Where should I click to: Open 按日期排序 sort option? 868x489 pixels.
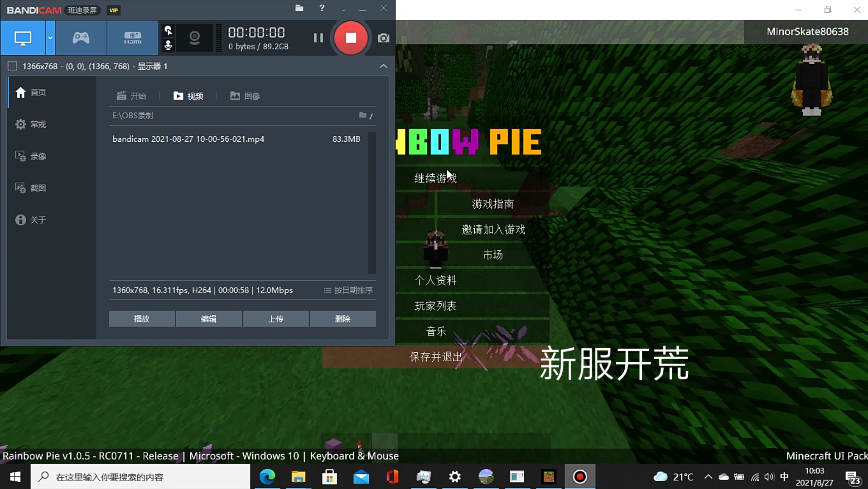pos(348,290)
